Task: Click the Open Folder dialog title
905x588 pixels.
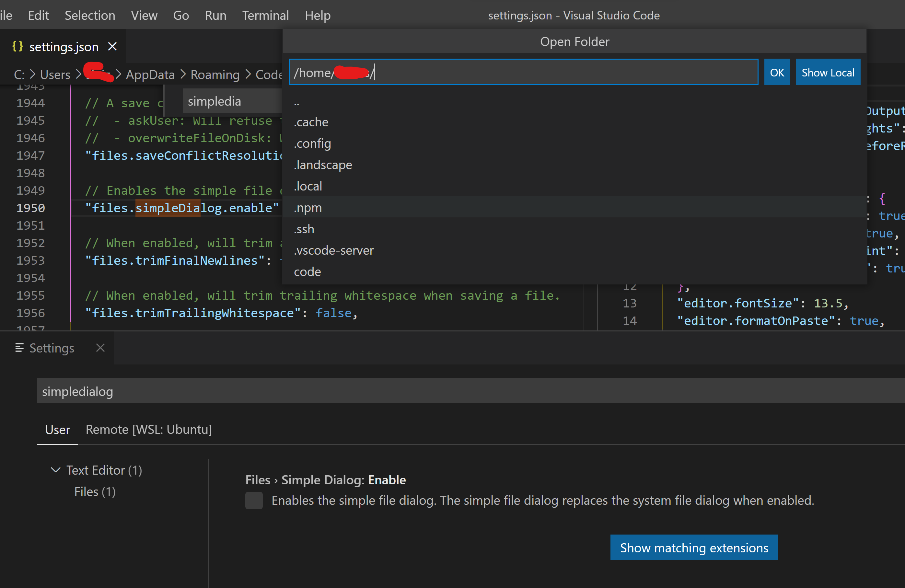Action: pyautogui.click(x=574, y=41)
